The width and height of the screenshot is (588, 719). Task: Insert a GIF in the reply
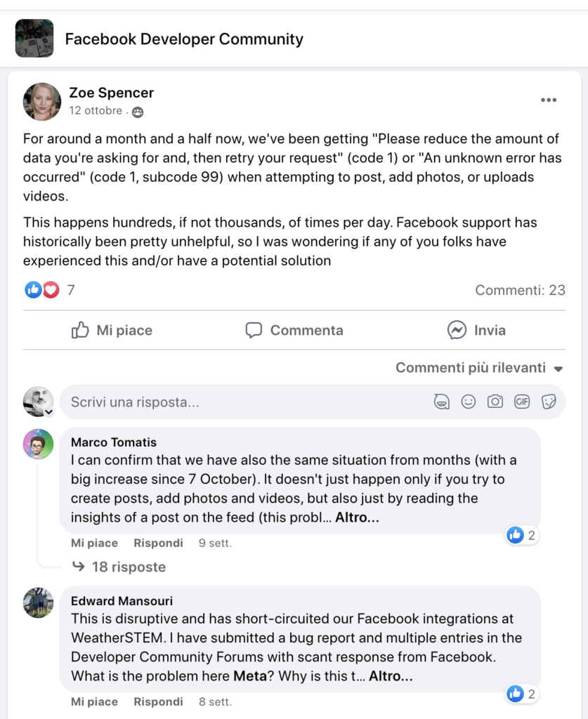point(522,402)
